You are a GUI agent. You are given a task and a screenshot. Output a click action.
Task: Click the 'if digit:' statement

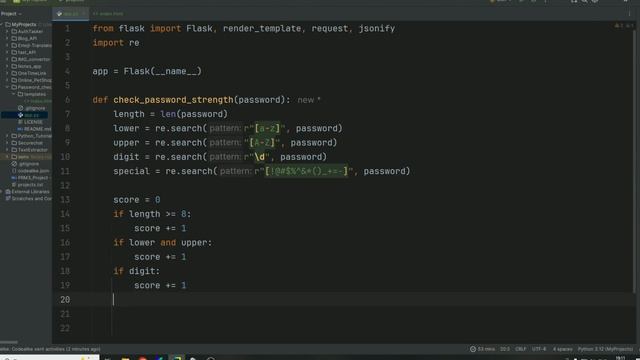click(137, 271)
